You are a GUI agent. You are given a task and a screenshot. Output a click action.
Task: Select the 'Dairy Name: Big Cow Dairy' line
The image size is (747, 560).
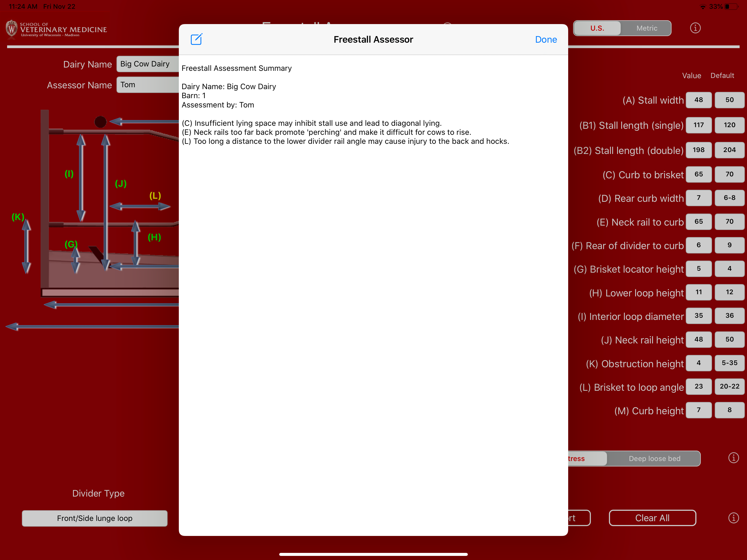229,87
